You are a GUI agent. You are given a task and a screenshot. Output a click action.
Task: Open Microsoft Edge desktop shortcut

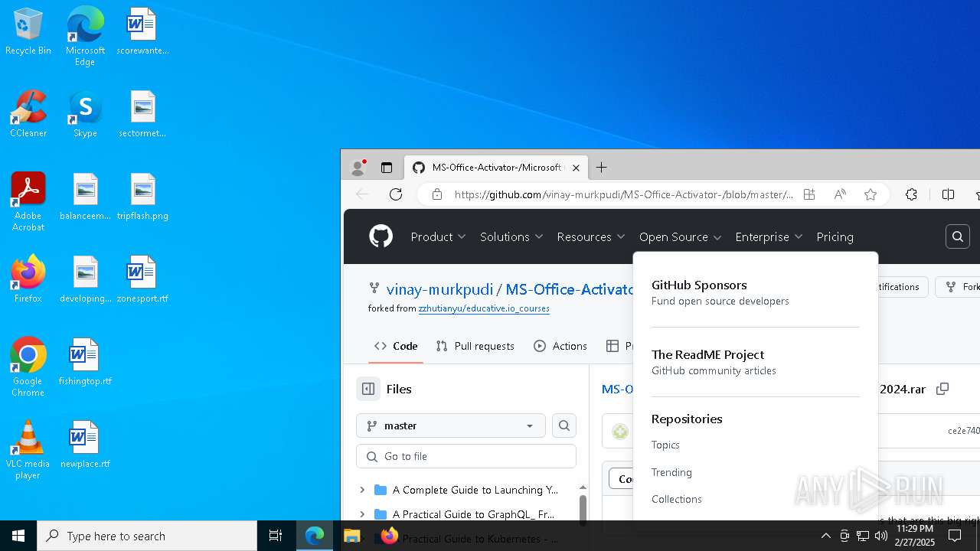[x=85, y=37]
